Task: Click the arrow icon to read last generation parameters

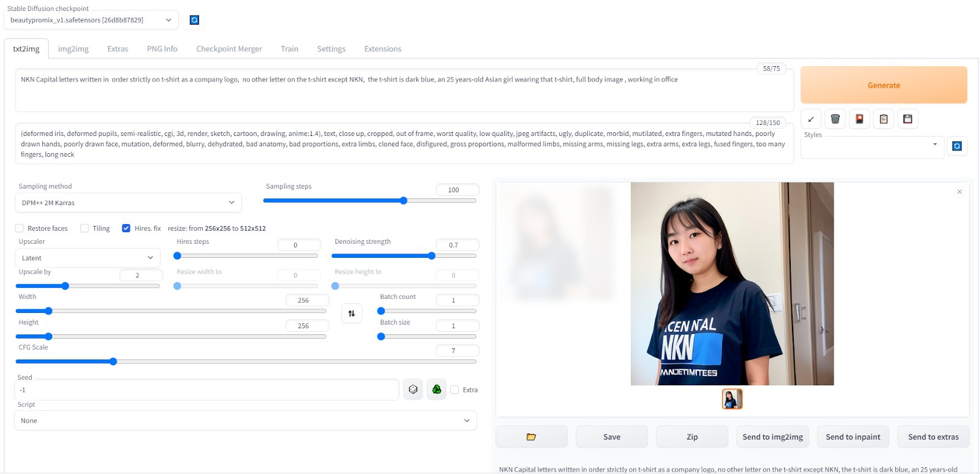Action: (811, 119)
